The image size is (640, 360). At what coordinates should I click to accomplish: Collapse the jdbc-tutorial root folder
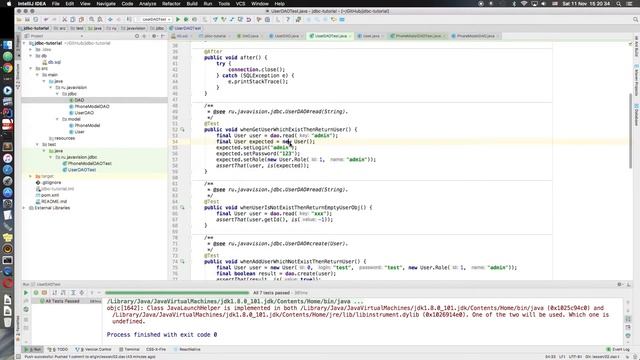click(24, 43)
